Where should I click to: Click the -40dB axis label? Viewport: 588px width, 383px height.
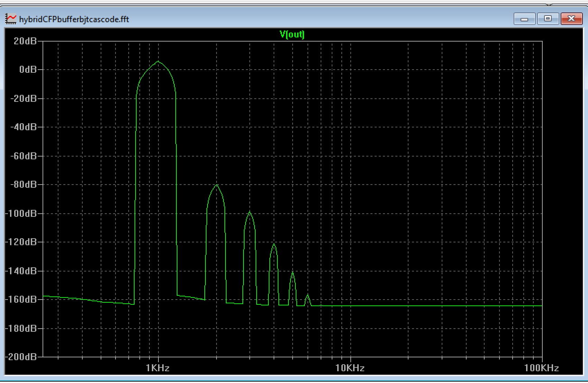tap(24, 127)
